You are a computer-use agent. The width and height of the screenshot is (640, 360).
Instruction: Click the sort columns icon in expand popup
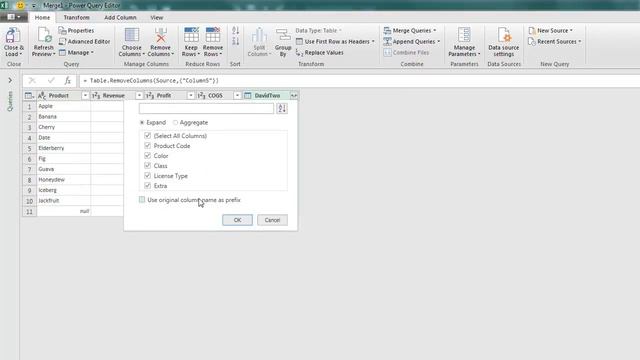(282, 109)
